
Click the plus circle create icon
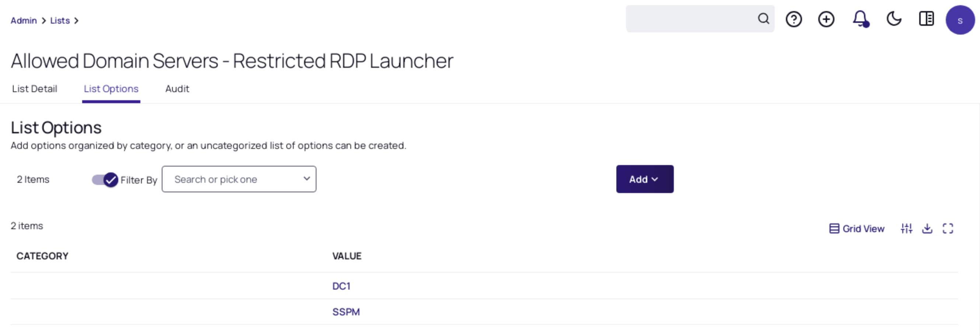[826, 19]
